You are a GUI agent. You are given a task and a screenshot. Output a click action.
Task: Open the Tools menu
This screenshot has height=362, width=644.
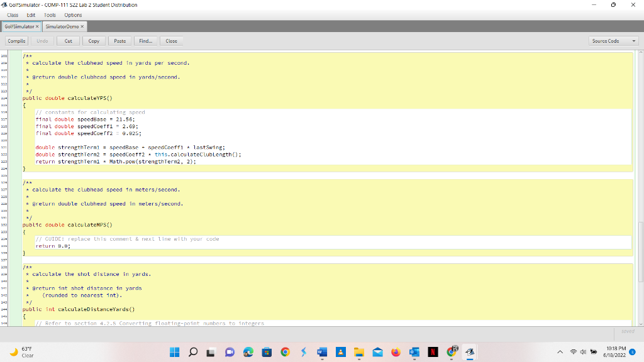pos(50,15)
